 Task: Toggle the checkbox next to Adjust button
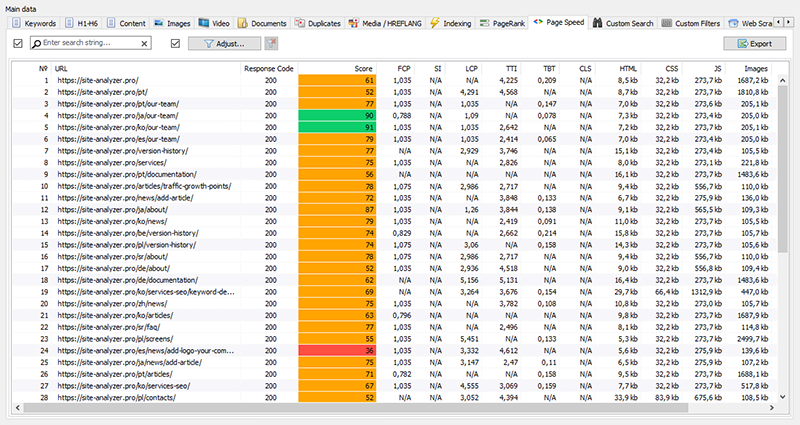tap(175, 44)
